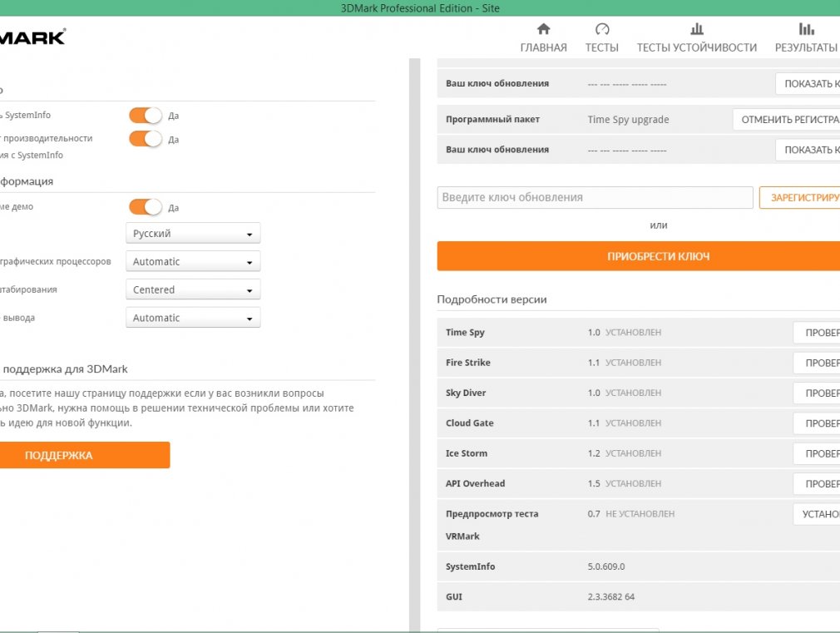Click the 'или' text below the key field
840x633 pixels.
659,225
